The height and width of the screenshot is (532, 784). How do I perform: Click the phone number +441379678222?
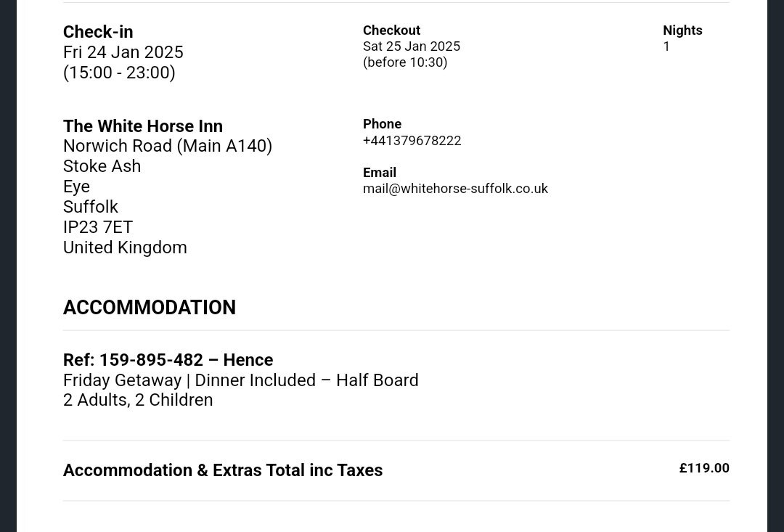pos(412,141)
